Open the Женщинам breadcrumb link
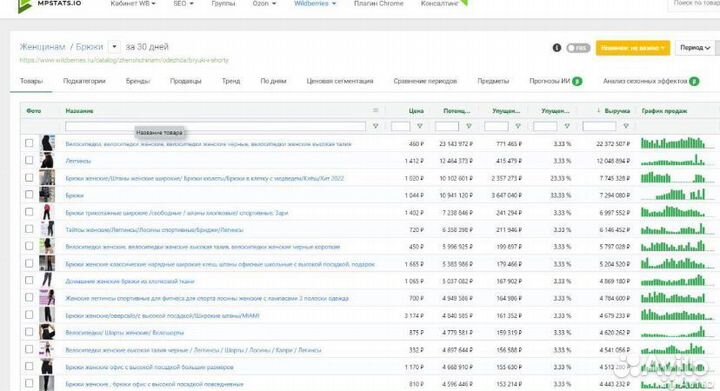The width and height of the screenshot is (720, 391). point(42,47)
